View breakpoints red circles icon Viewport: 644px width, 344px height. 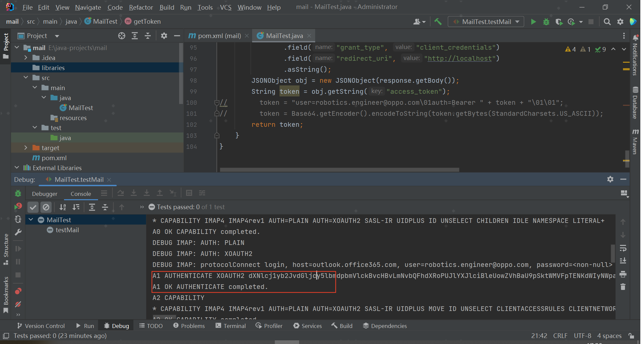tap(18, 291)
